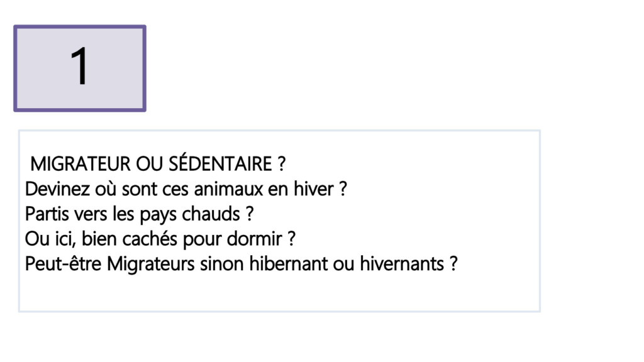The height and width of the screenshot is (362, 644).
Task: Click the purple box numbered 1
Action: click(x=80, y=68)
